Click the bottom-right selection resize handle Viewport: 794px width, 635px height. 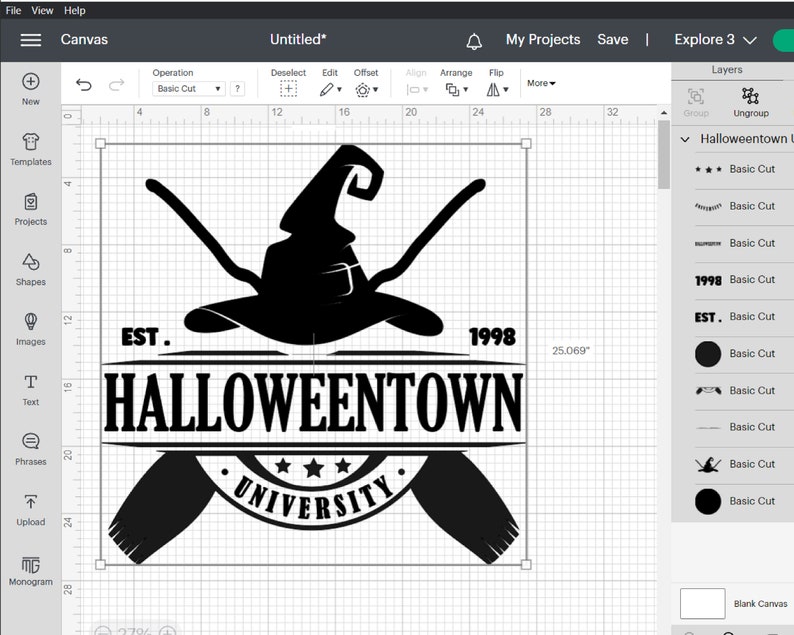coord(526,564)
